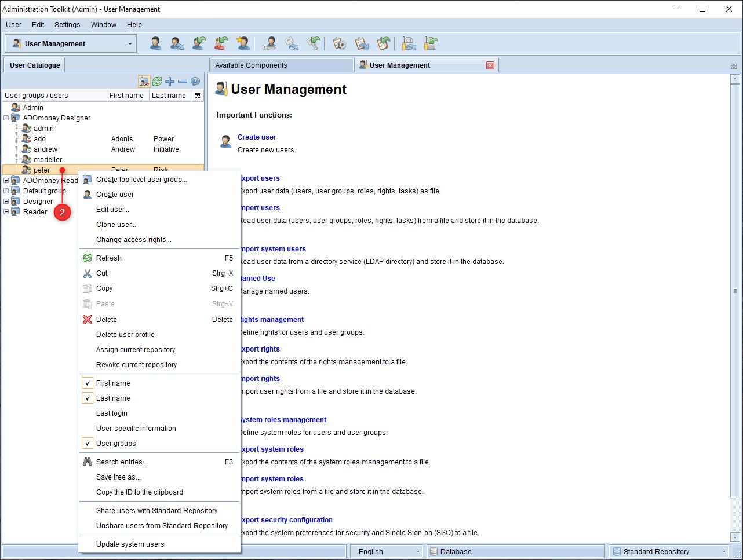Click the Create user link

click(257, 137)
